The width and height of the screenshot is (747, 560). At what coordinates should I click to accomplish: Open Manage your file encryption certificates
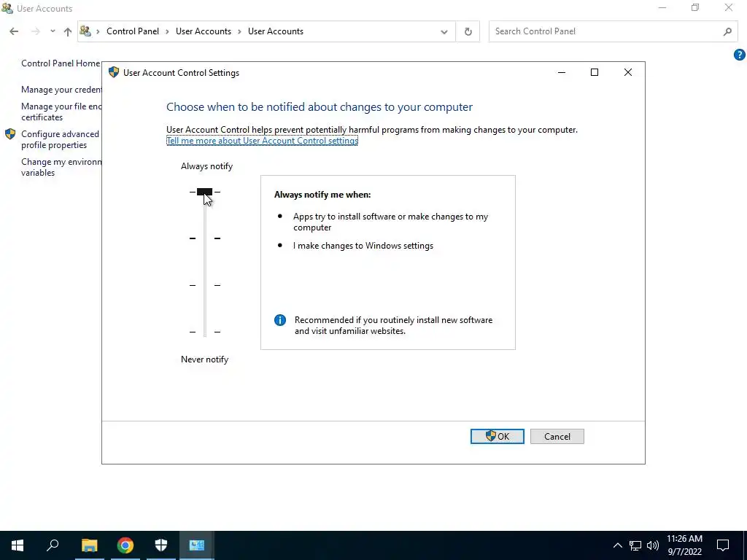[61, 112]
